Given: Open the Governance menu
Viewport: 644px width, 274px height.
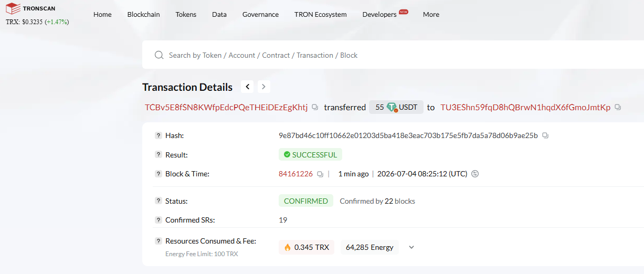Looking at the screenshot, I should pos(260,14).
